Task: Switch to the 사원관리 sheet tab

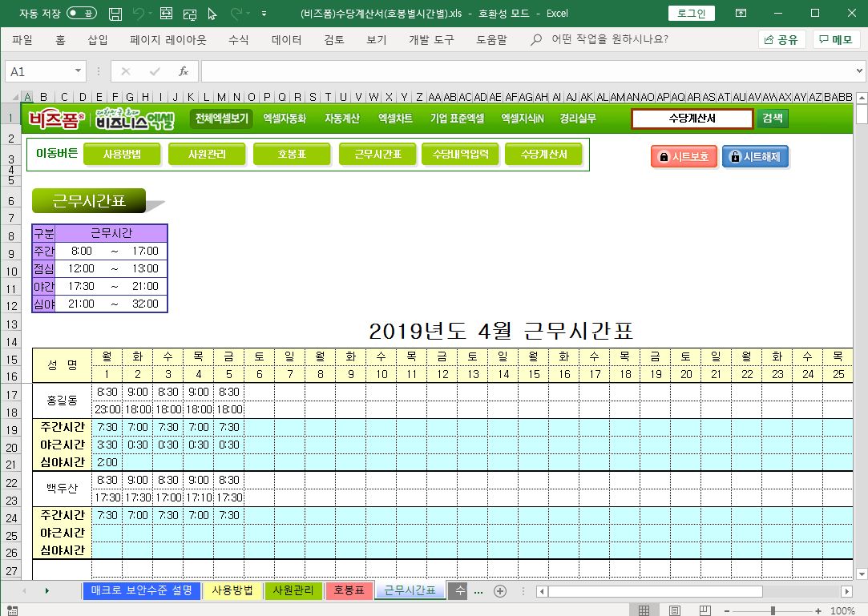Action: (293, 591)
